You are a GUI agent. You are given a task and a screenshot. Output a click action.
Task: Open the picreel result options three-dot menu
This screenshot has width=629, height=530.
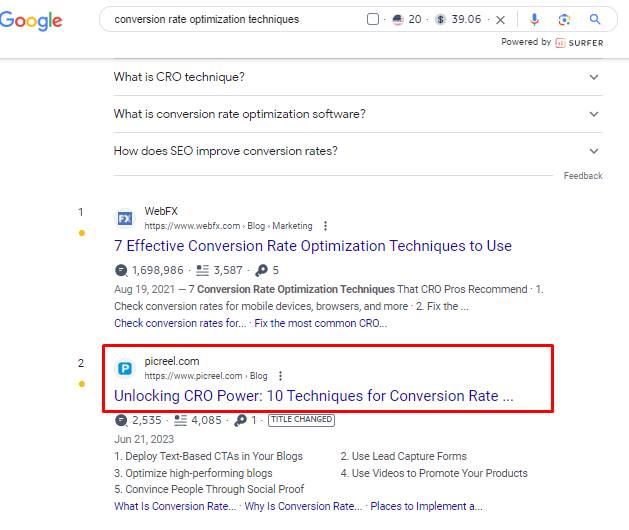click(280, 376)
